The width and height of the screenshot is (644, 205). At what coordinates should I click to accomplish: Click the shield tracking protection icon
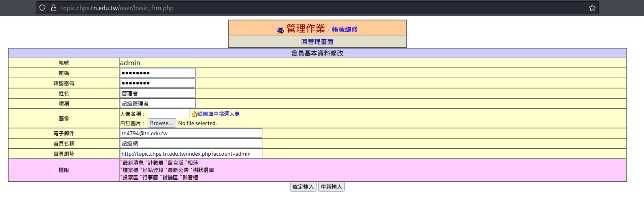(x=42, y=8)
